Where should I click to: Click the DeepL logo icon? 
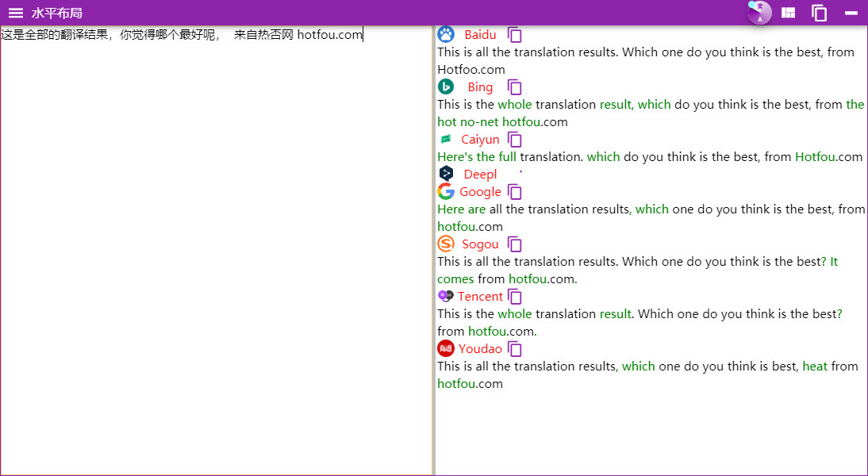(x=446, y=174)
